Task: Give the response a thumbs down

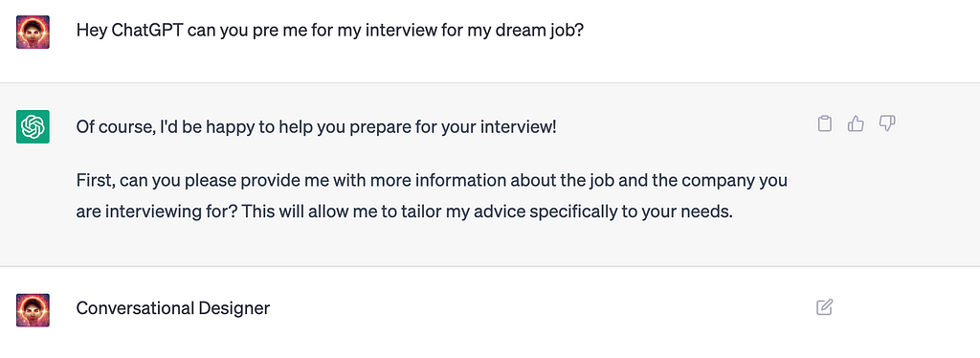Action: point(887,123)
